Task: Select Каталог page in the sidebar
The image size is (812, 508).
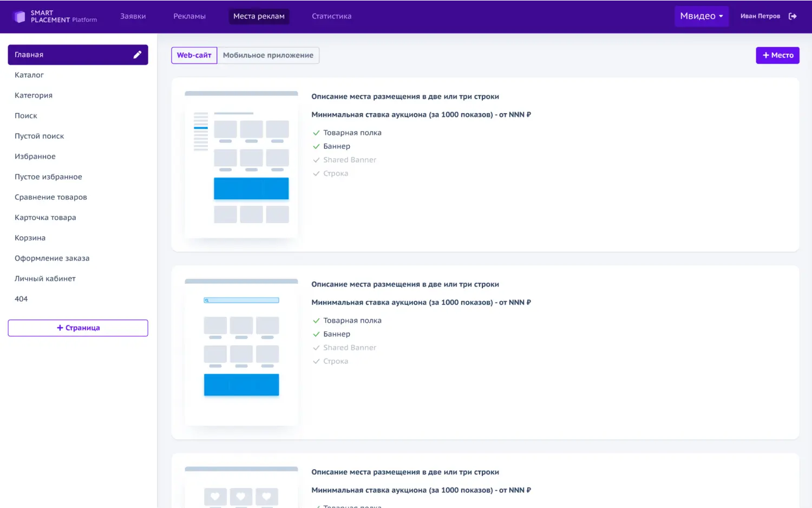Action: coord(29,75)
